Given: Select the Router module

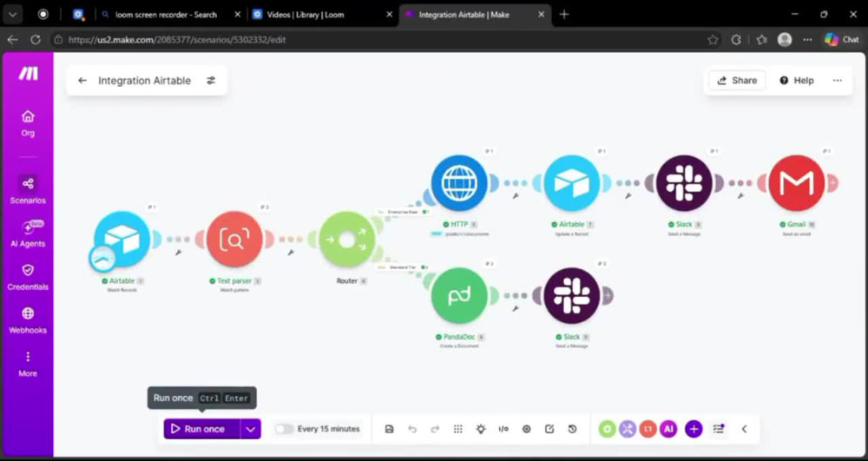Looking at the screenshot, I should pos(347,239).
